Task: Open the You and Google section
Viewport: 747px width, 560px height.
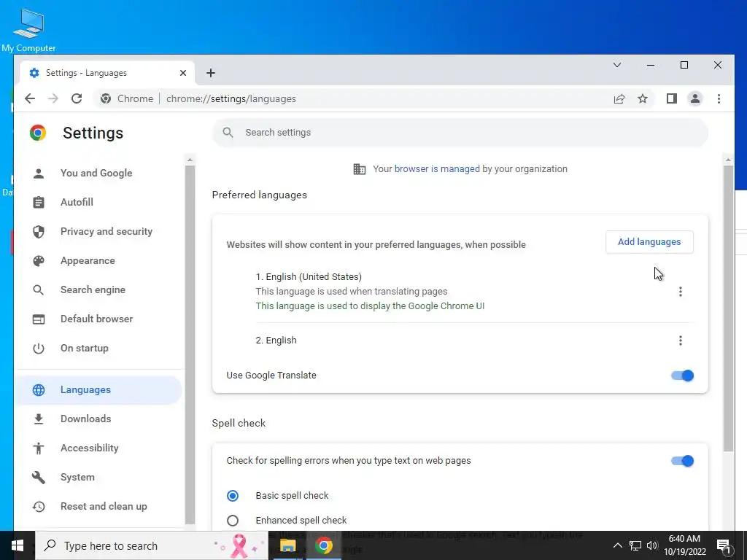Action: [x=99, y=174]
